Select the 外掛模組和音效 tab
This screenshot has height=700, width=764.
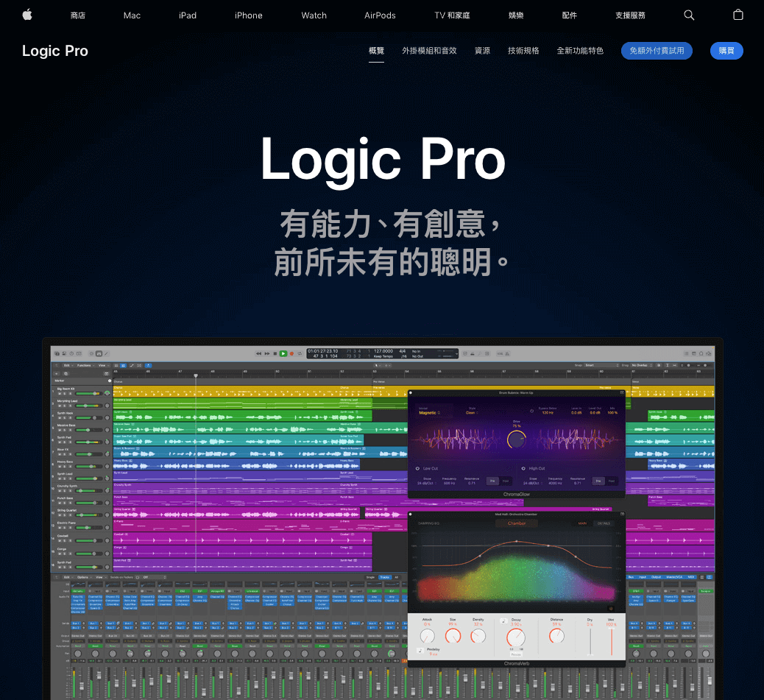(429, 51)
